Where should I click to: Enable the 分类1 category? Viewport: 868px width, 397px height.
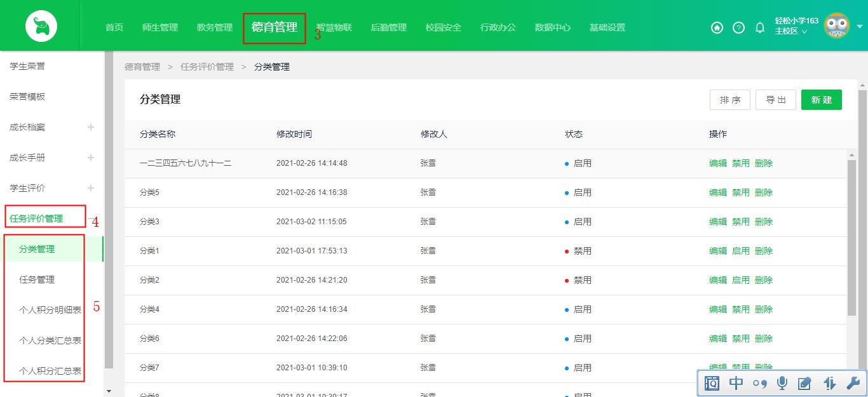(740, 250)
